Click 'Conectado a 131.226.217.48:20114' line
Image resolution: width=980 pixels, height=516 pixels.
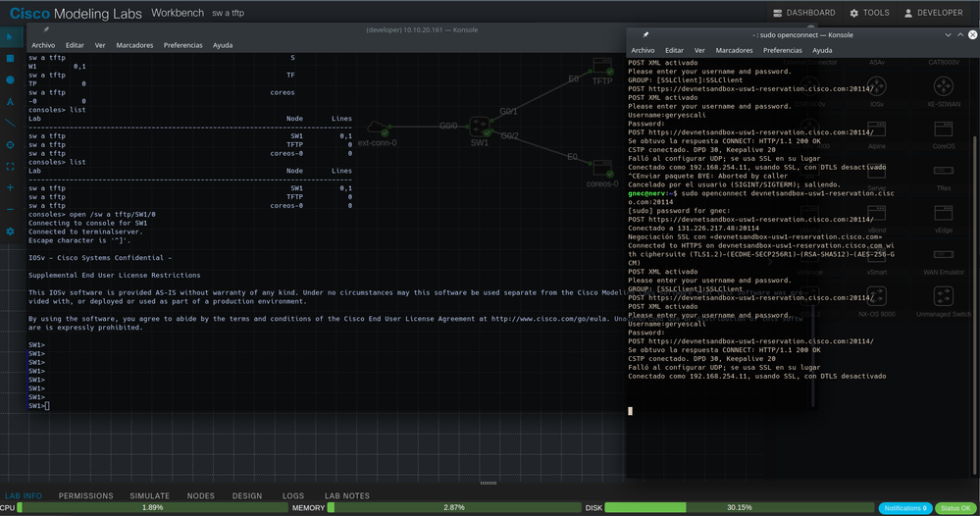[x=694, y=228]
